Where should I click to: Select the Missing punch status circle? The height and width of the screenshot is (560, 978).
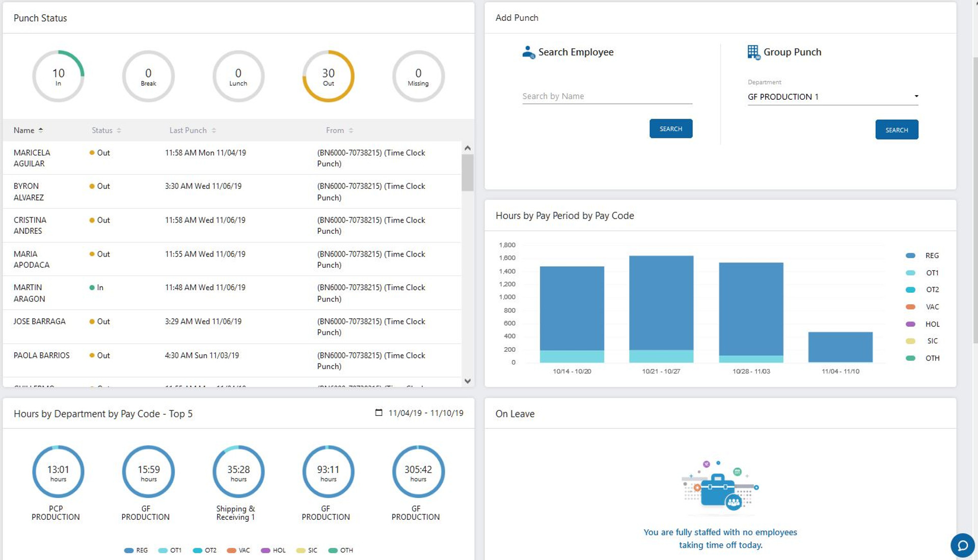(x=418, y=75)
